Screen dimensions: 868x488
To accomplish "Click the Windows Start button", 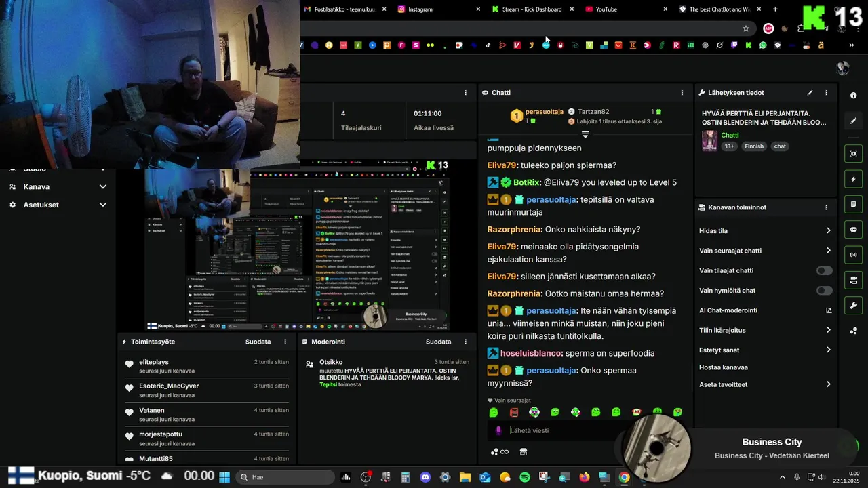I will 224,477.
